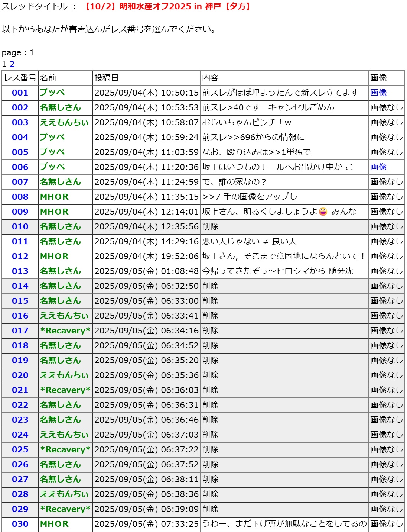Screen dimensions: 407x532
Task: Choose response number 013
Action: 20,271
